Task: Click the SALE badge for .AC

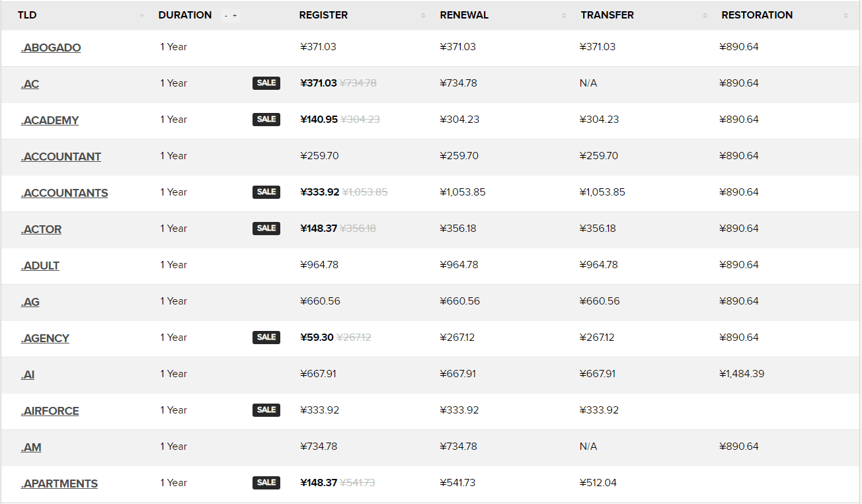Action: click(x=266, y=83)
